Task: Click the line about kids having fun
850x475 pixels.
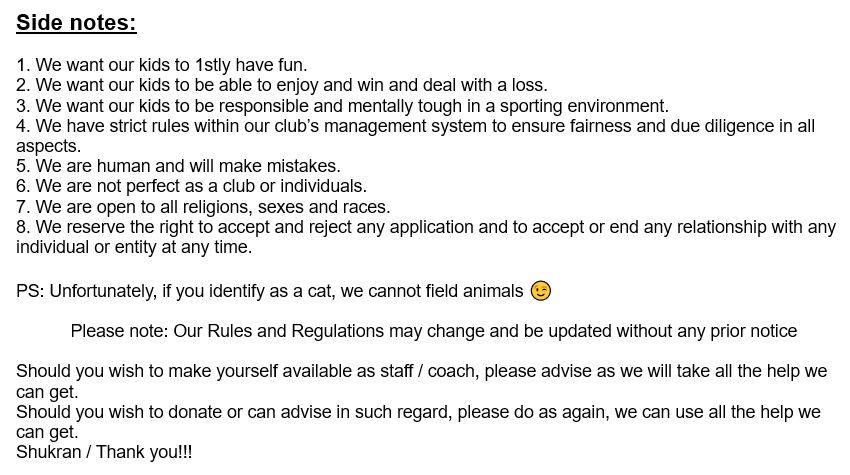Action: pos(162,65)
